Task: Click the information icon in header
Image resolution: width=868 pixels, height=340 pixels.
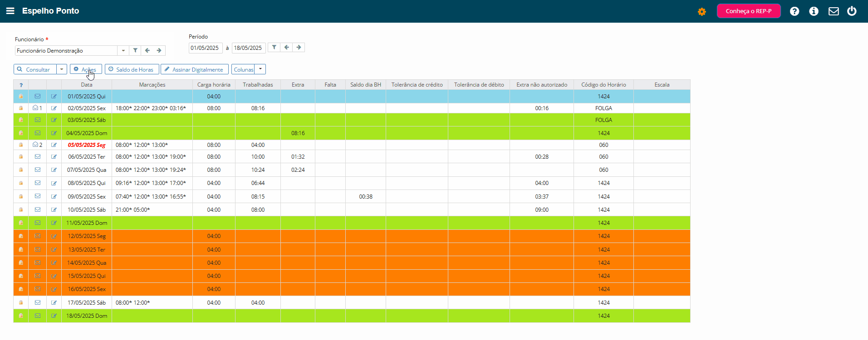Action: click(814, 11)
